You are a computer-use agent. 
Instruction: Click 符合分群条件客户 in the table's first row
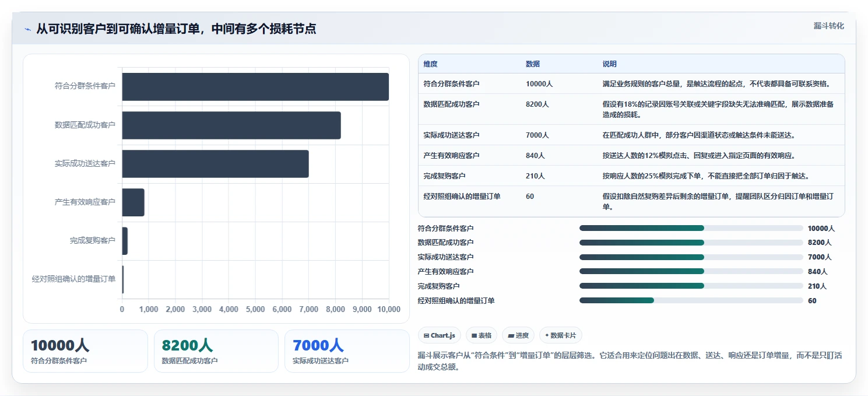pos(452,84)
